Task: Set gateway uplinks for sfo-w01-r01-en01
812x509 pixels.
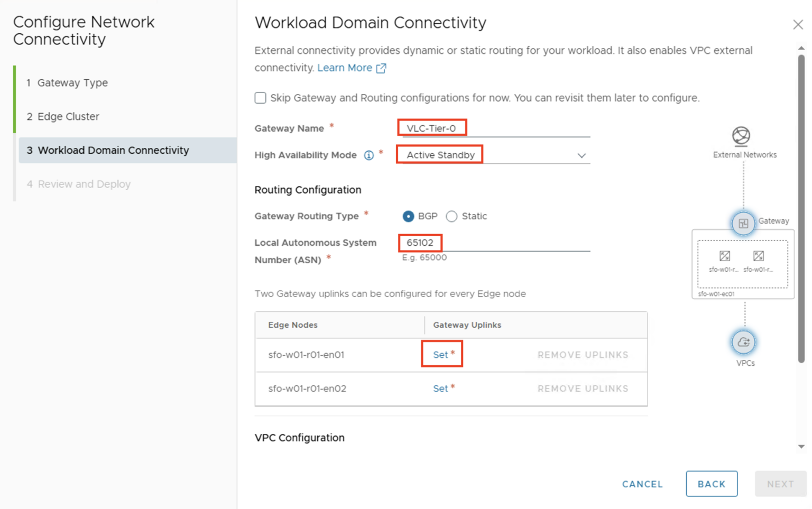Action: click(440, 355)
